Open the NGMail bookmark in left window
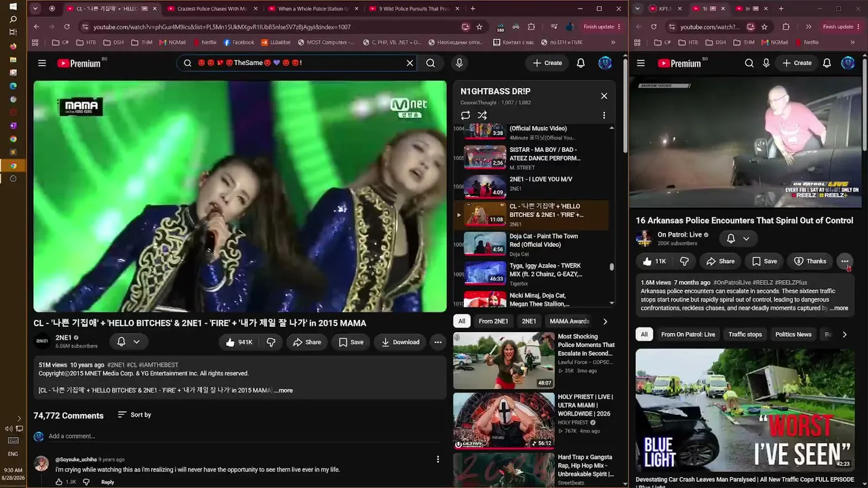Image resolution: width=868 pixels, height=488 pixels. point(172,42)
